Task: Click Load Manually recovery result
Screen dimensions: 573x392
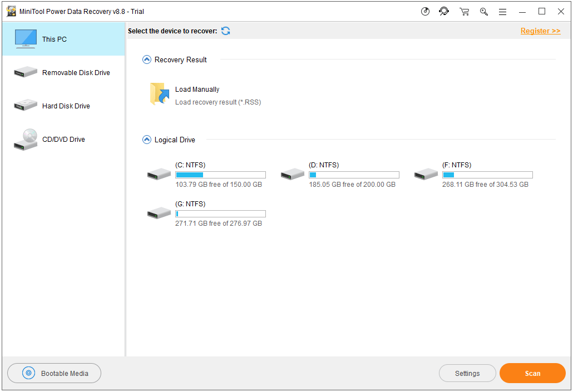Action: point(197,90)
